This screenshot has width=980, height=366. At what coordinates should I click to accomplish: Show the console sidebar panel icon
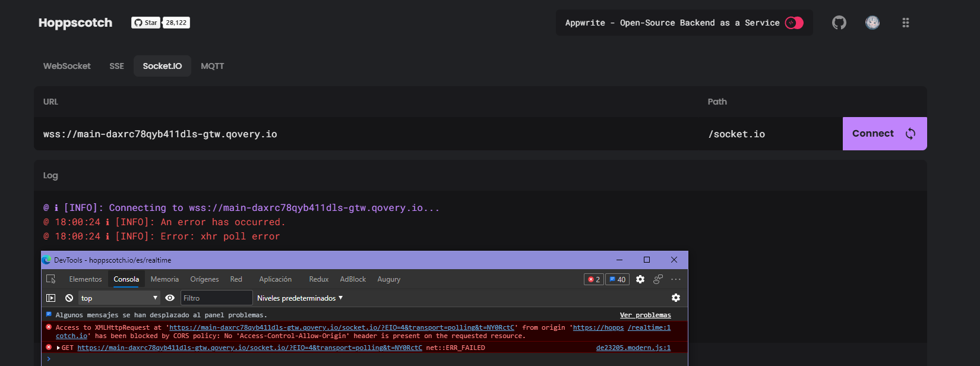pos(51,298)
